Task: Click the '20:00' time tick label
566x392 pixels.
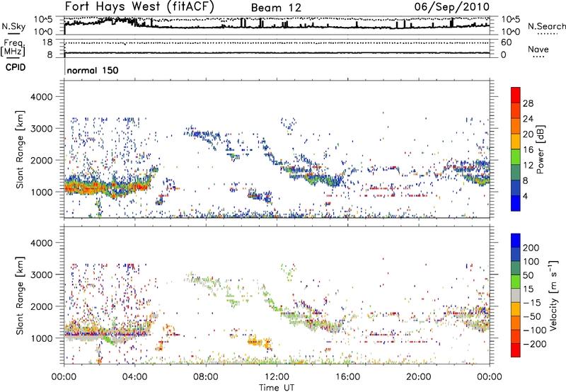Action: (x=419, y=377)
